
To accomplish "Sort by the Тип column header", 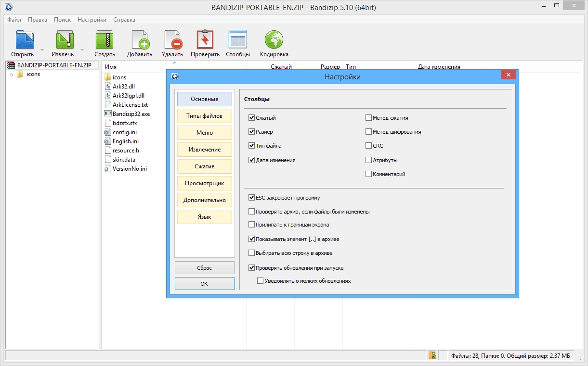I will tap(379, 67).
